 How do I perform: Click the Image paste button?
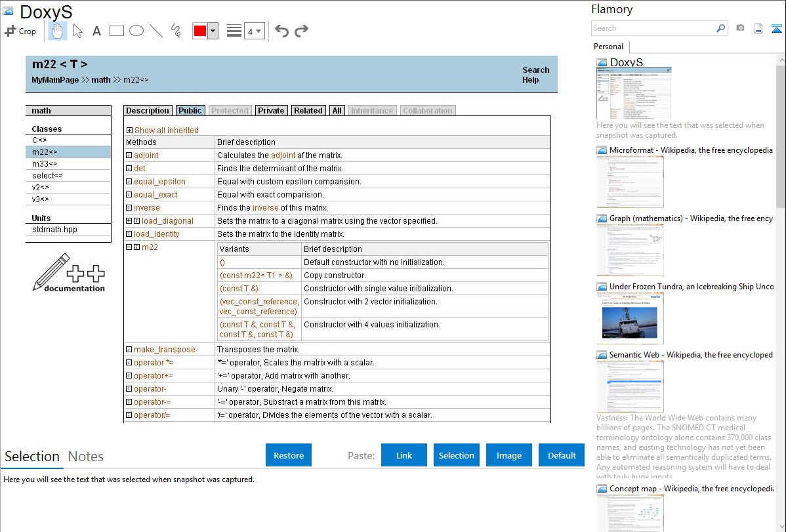click(x=509, y=455)
